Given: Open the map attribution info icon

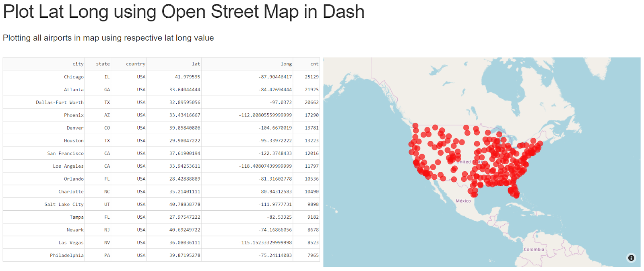Looking at the screenshot, I should (x=631, y=258).
